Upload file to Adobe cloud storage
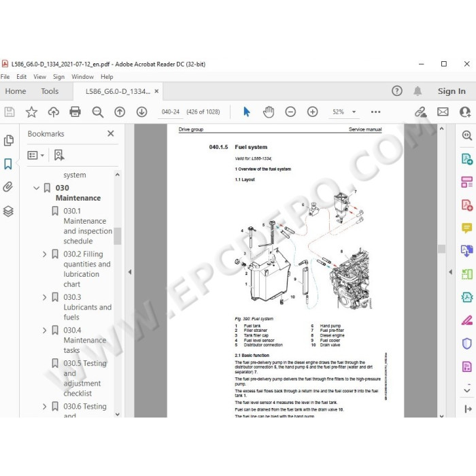 point(54,112)
